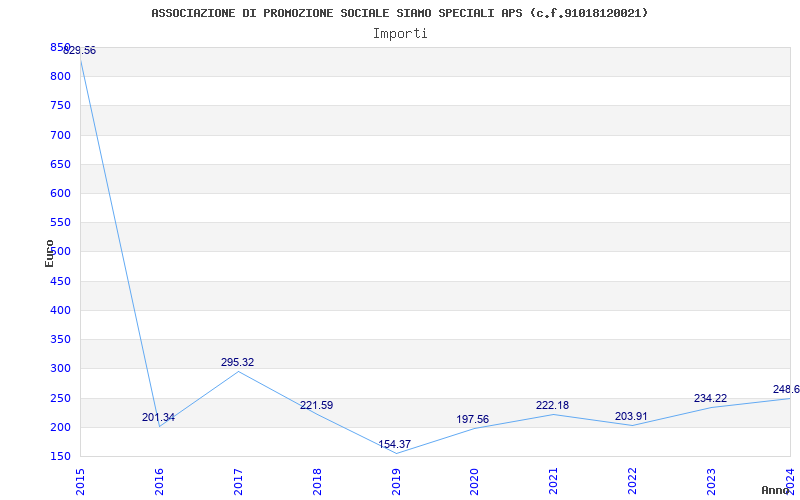Select the 2020 value 197.56
Viewport: 800px width, 500px height.
point(473,420)
